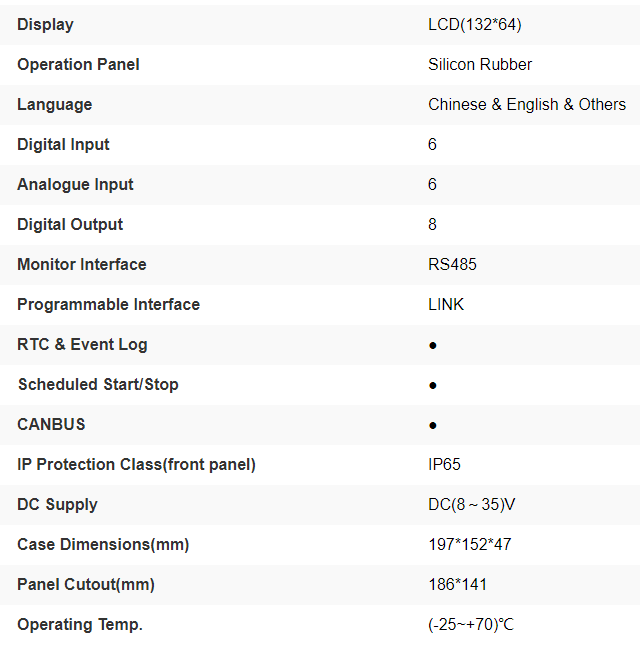Click the Digital Output value 8

(433, 224)
